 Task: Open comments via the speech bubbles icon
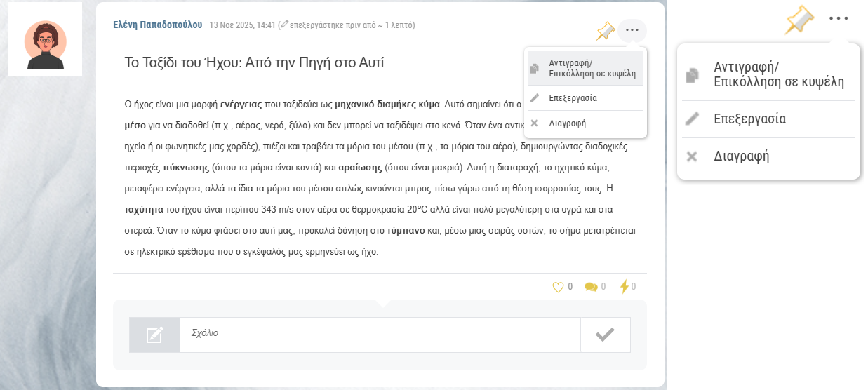(591, 287)
